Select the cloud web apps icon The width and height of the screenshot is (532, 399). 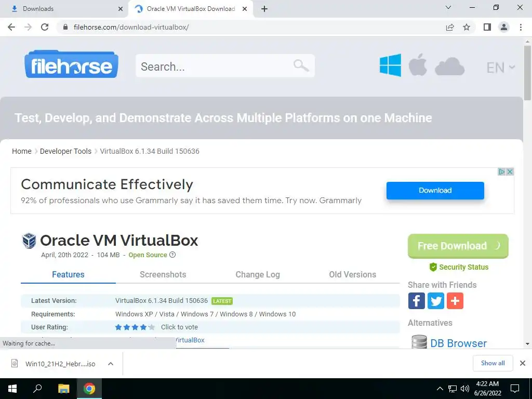(449, 66)
